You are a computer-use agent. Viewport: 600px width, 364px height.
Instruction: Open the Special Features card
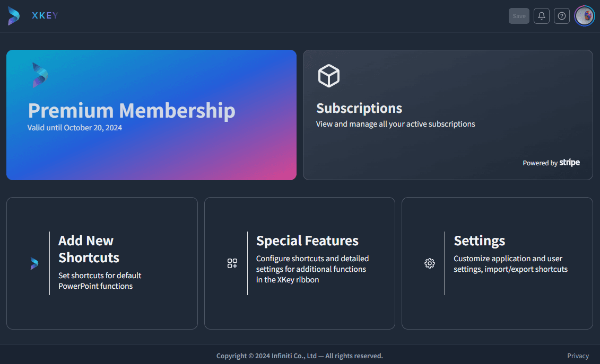click(x=299, y=263)
